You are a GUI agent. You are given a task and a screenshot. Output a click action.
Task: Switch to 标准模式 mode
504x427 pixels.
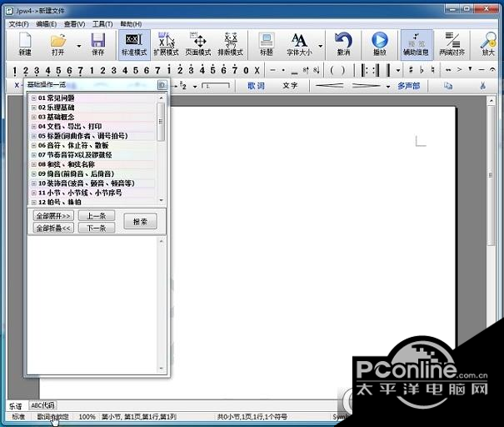point(134,44)
